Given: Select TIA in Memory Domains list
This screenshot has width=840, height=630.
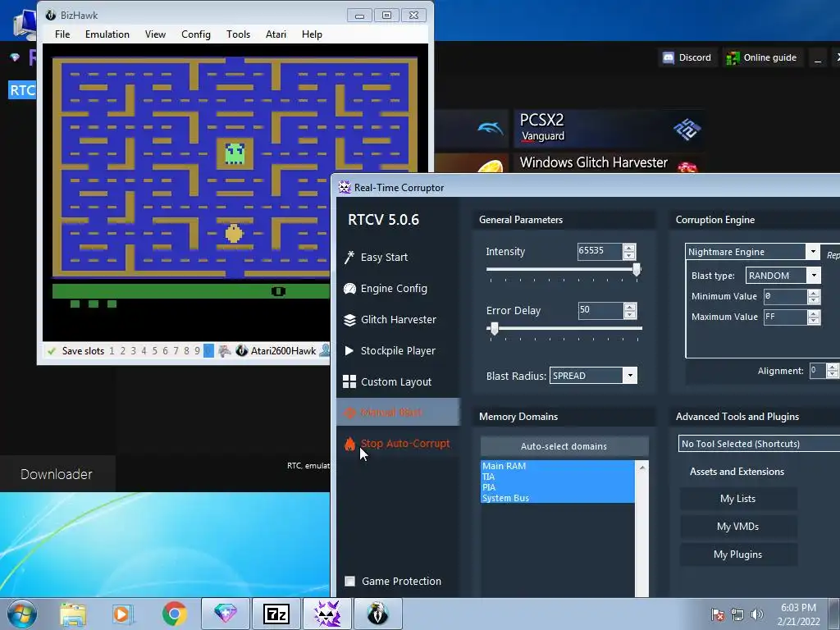Looking at the screenshot, I should (x=557, y=477).
